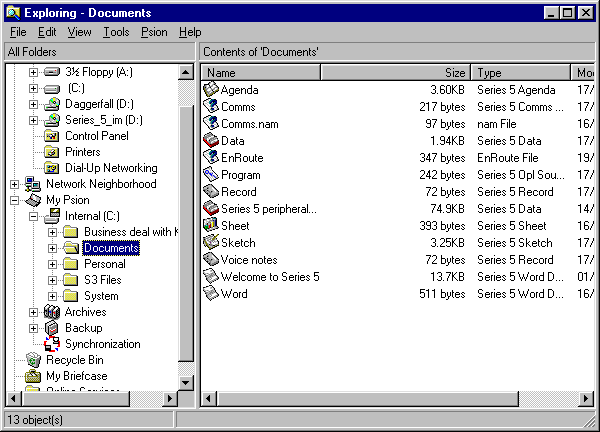Click the Voice notes file icon
Screen dimensions: 600x432
click(210, 259)
